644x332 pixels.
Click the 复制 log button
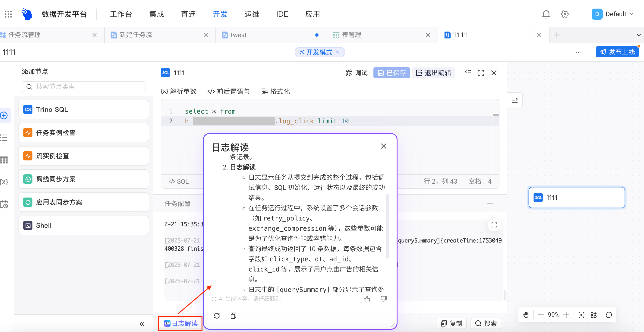point(451,323)
